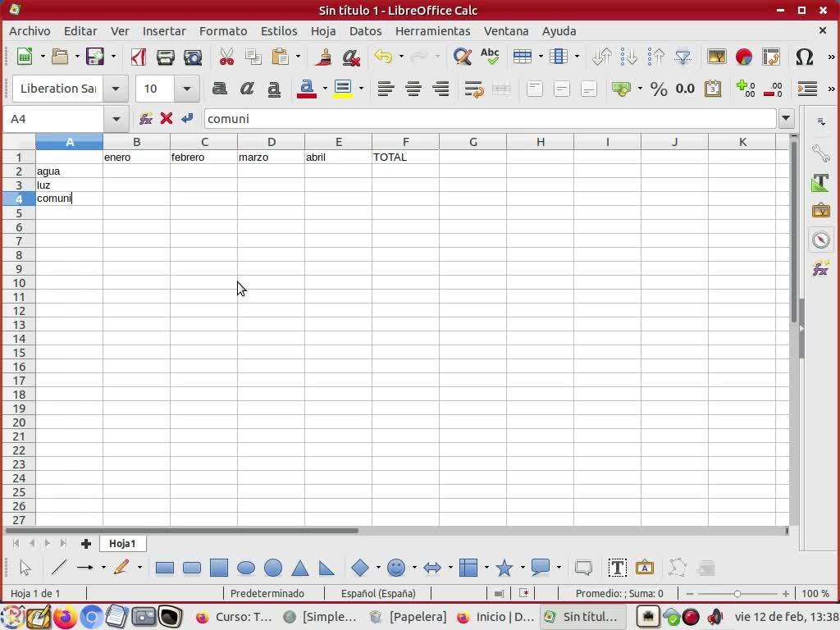Expand the font size dropdown
This screenshot has width=840, height=630.
click(x=187, y=89)
